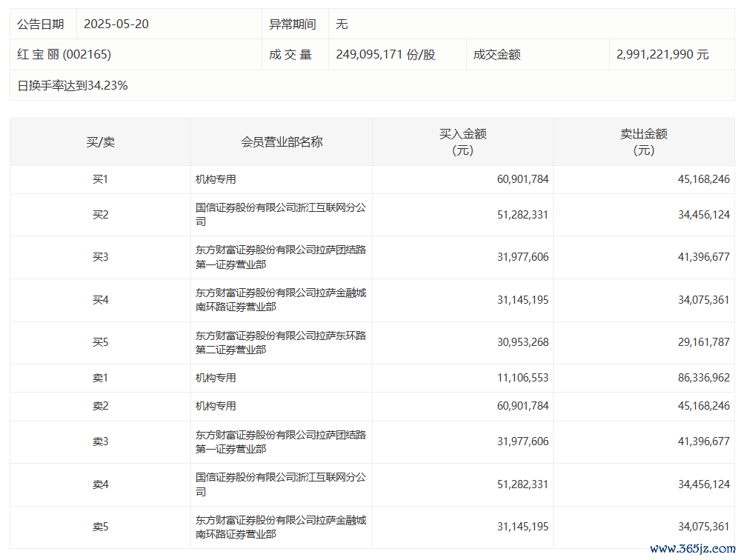
Task: Select the 成交量 label
Action: (290, 54)
